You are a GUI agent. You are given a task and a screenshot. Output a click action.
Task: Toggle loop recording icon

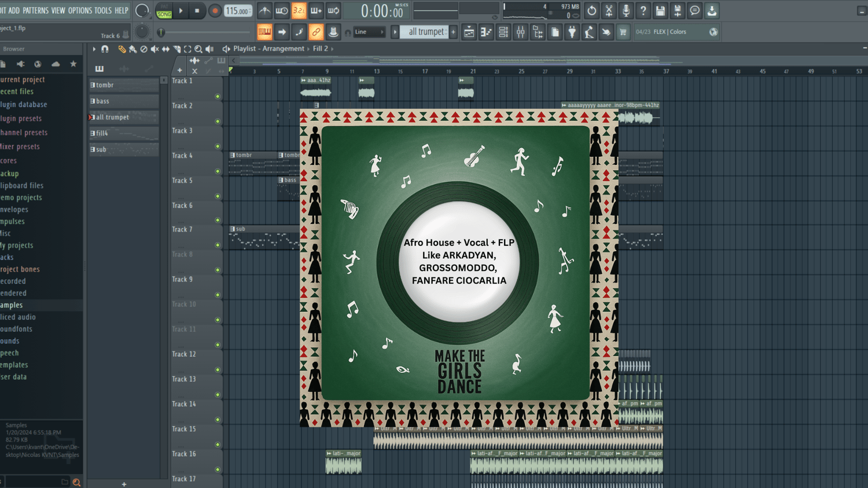pos(334,10)
